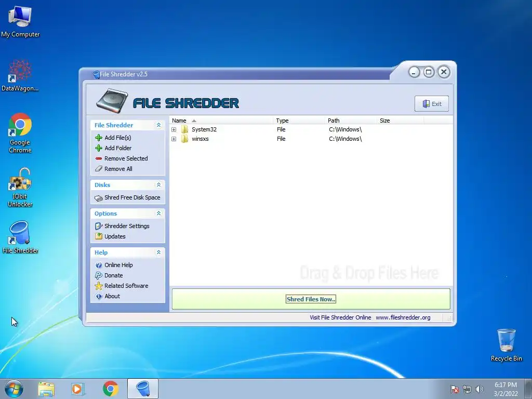The image size is (532, 399).
Task: Click the taskbar clock showing 6:17 PM
Action: 506,389
